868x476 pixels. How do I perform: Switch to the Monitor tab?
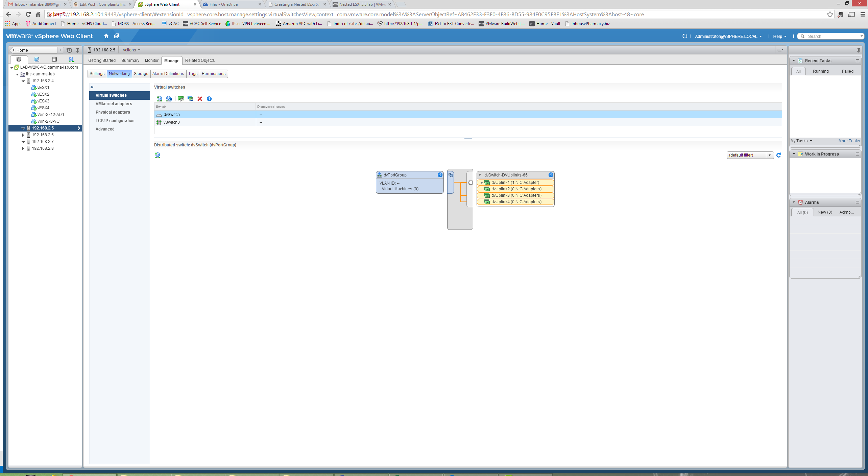click(151, 61)
